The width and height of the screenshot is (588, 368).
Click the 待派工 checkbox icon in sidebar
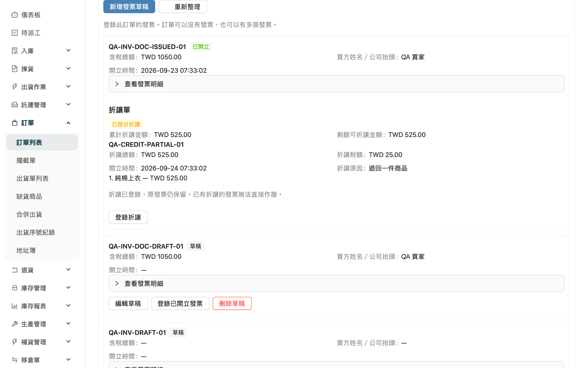14,33
